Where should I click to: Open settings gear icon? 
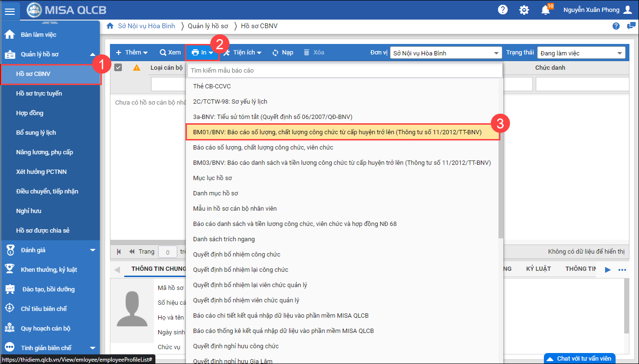pyautogui.click(x=524, y=10)
